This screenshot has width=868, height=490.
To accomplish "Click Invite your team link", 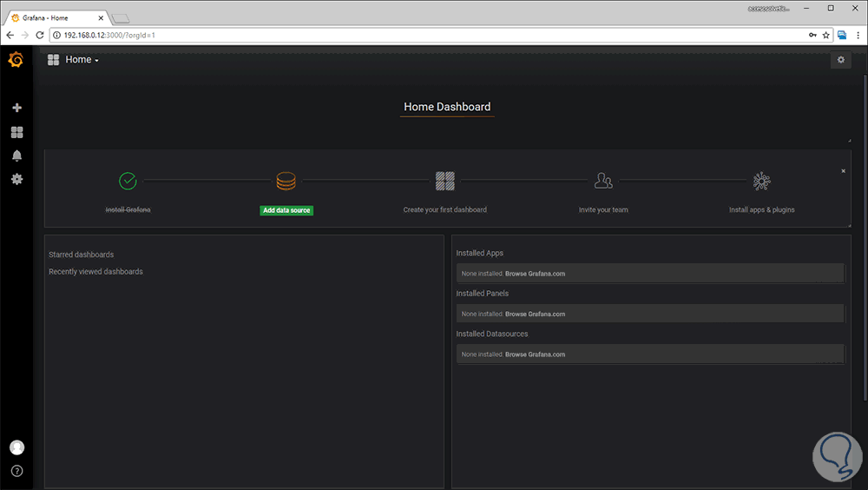I will pyautogui.click(x=603, y=210).
